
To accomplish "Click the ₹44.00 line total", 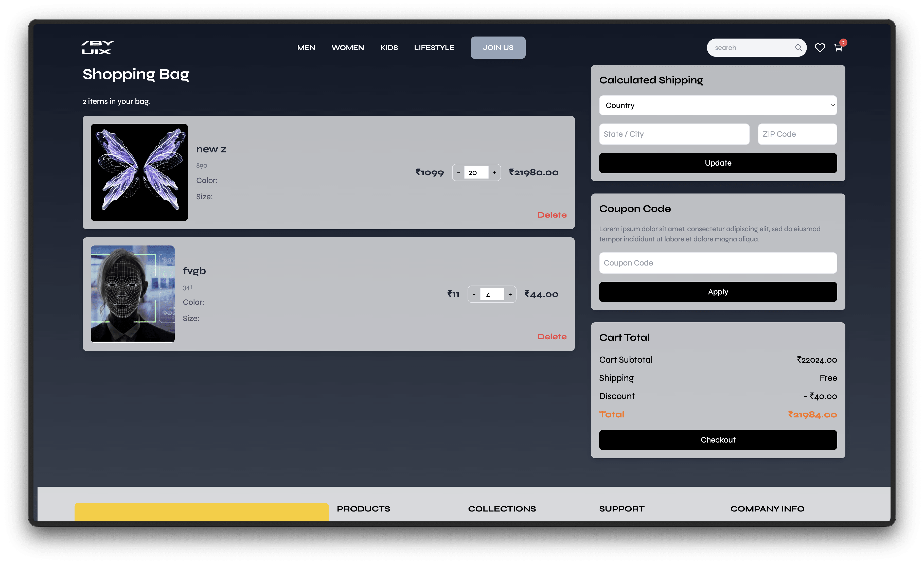I will [x=542, y=294].
